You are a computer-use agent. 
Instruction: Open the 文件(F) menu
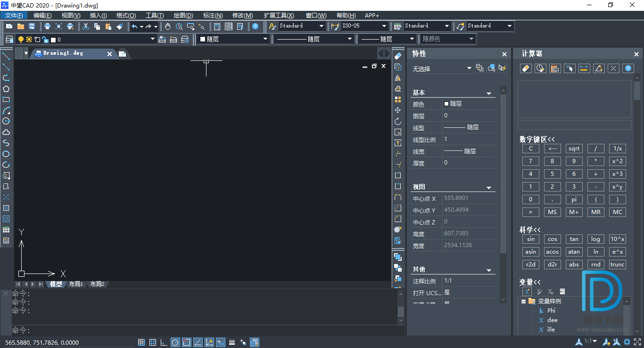[14, 16]
